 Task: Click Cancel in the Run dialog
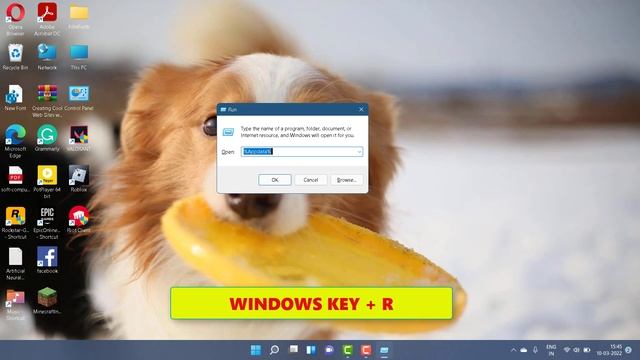click(311, 180)
